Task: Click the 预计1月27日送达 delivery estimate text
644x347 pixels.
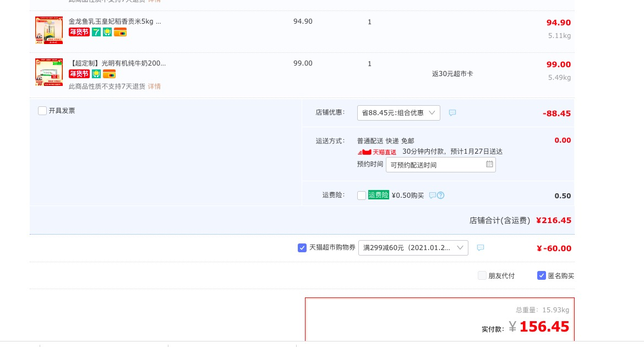Action: [477, 151]
